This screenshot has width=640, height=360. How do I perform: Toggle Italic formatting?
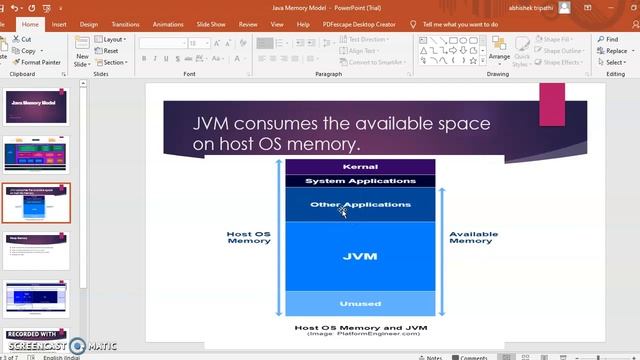[155, 59]
